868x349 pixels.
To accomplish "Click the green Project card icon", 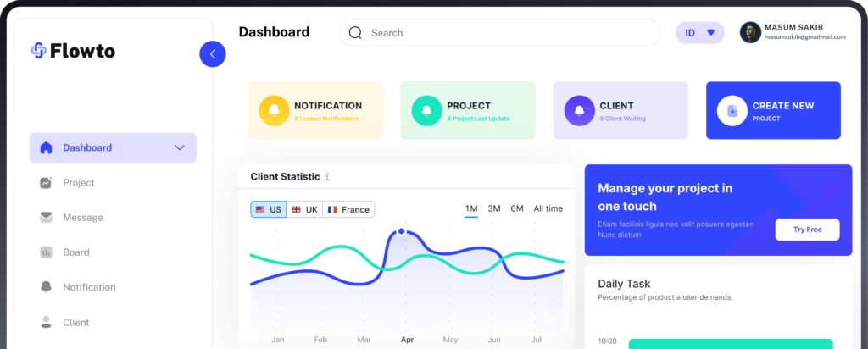I will 426,111.
